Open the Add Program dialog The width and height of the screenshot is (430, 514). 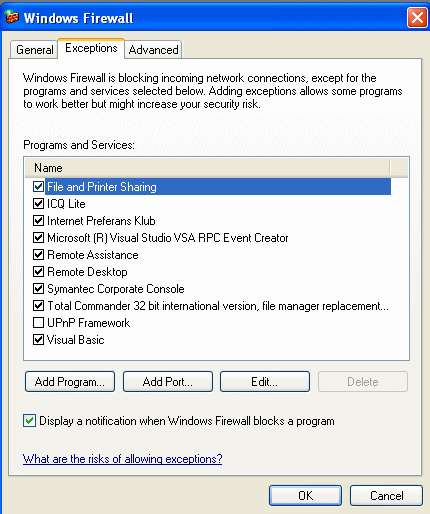pos(70,382)
